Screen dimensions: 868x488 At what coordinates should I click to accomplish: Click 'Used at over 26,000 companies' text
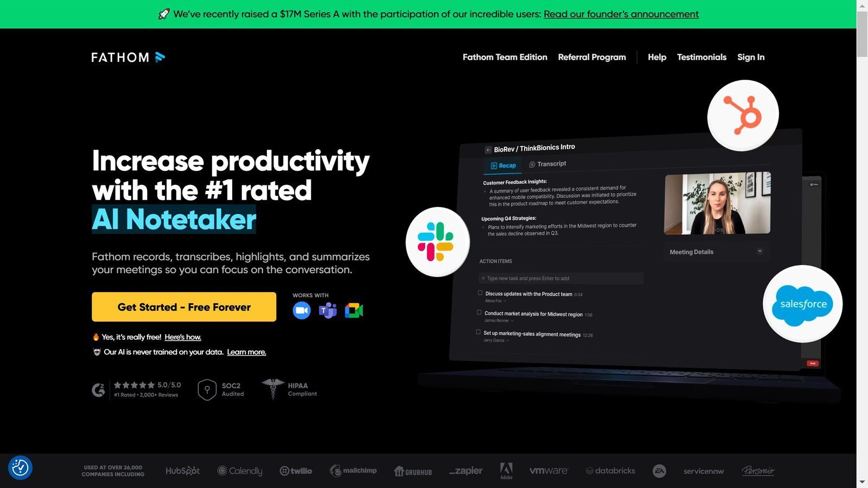pyautogui.click(x=113, y=471)
